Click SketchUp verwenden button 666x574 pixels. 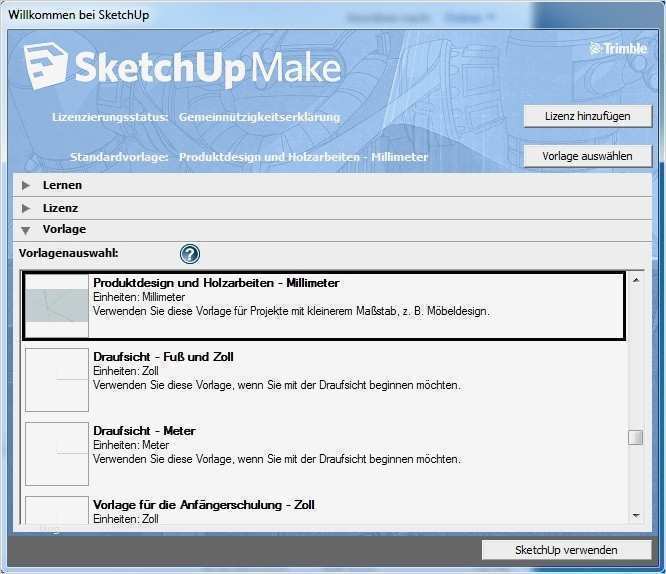click(x=566, y=550)
